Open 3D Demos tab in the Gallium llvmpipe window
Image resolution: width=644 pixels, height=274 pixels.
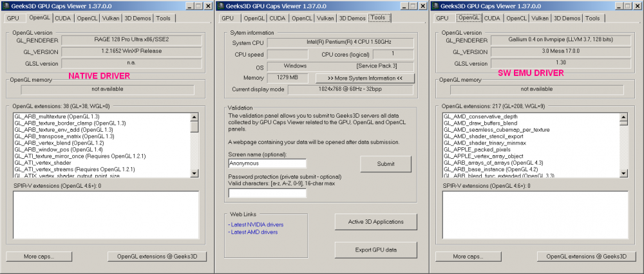click(x=567, y=18)
